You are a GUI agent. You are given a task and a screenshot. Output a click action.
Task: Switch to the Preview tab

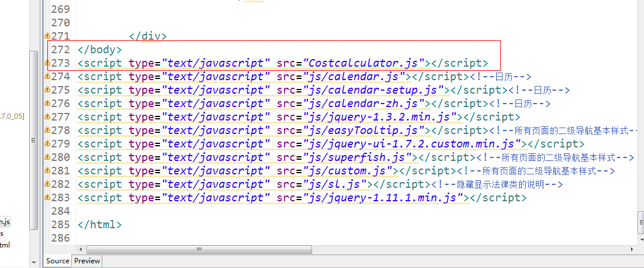pyautogui.click(x=87, y=260)
